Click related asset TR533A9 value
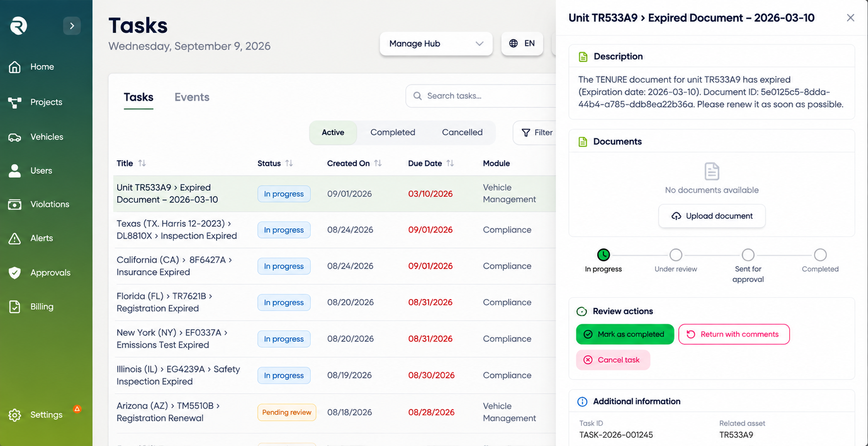This screenshot has width=868, height=446. coord(736,435)
